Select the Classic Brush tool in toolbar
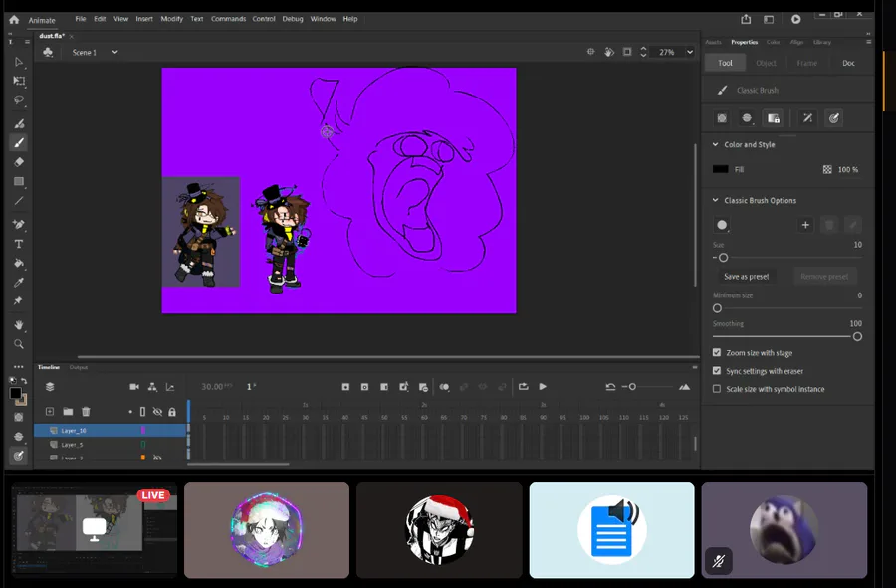 tap(18, 142)
